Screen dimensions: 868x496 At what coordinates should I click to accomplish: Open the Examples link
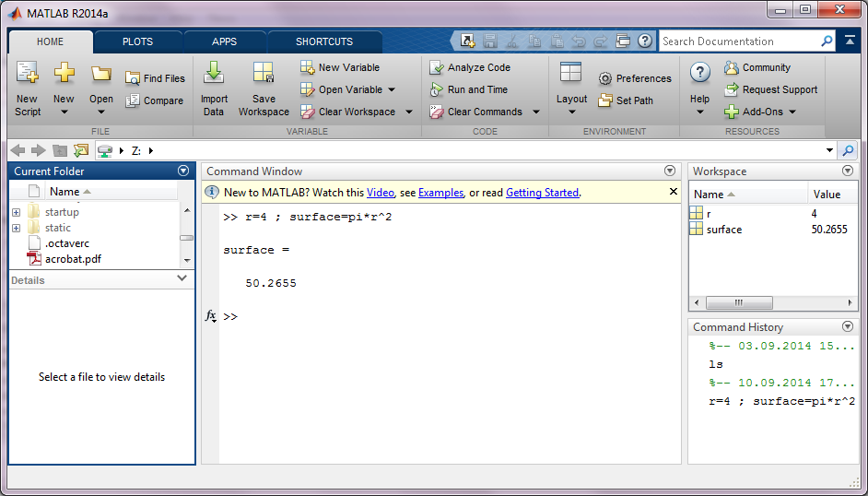click(x=440, y=193)
